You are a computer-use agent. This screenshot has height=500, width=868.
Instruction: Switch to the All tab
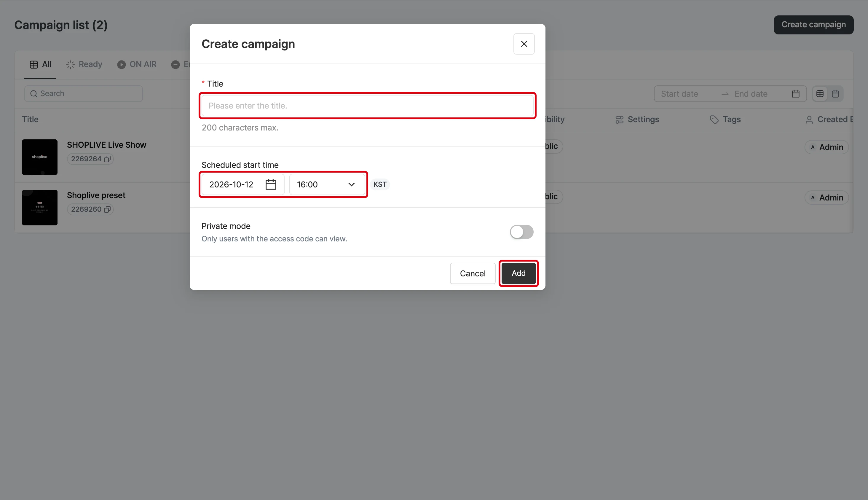(x=40, y=64)
